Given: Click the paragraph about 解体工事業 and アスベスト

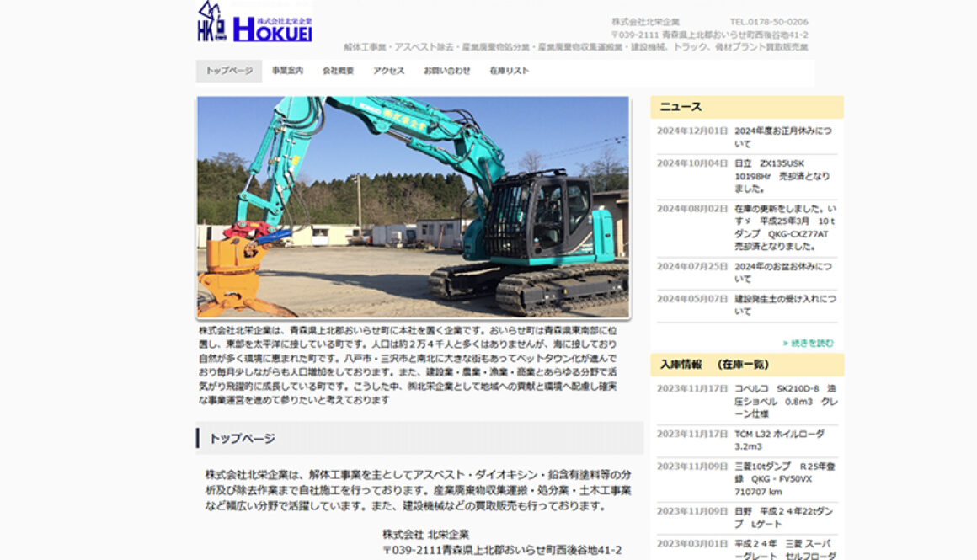Looking at the screenshot, I should (418, 490).
